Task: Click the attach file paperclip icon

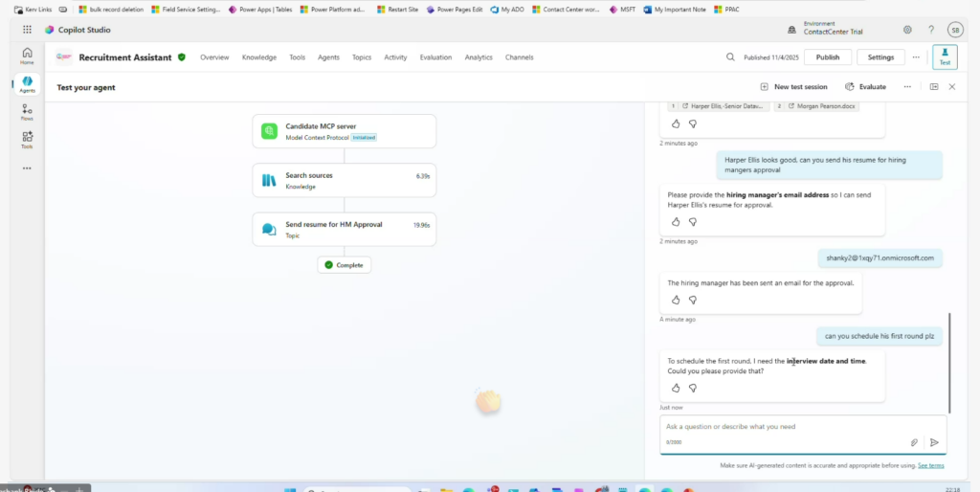Action: point(914,442)
